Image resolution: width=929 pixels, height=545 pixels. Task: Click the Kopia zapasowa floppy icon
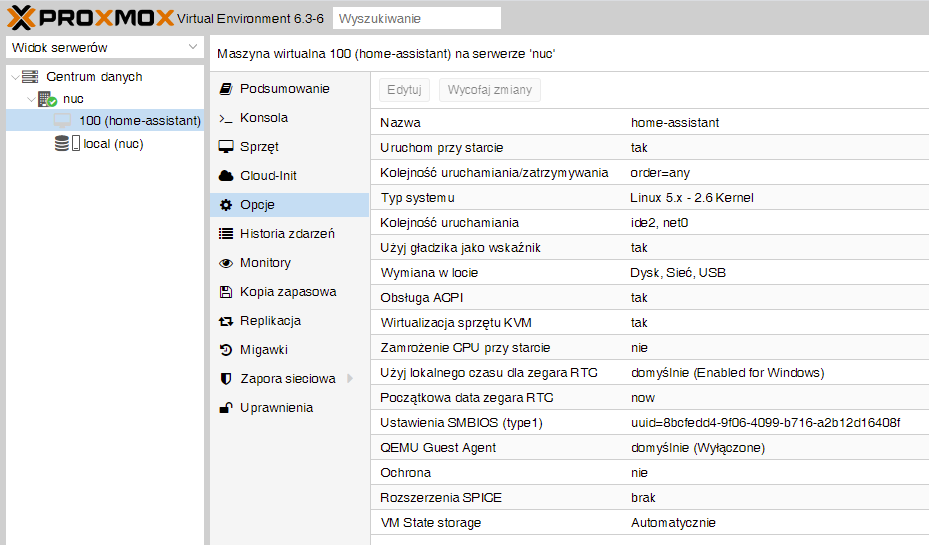(226, 292)
